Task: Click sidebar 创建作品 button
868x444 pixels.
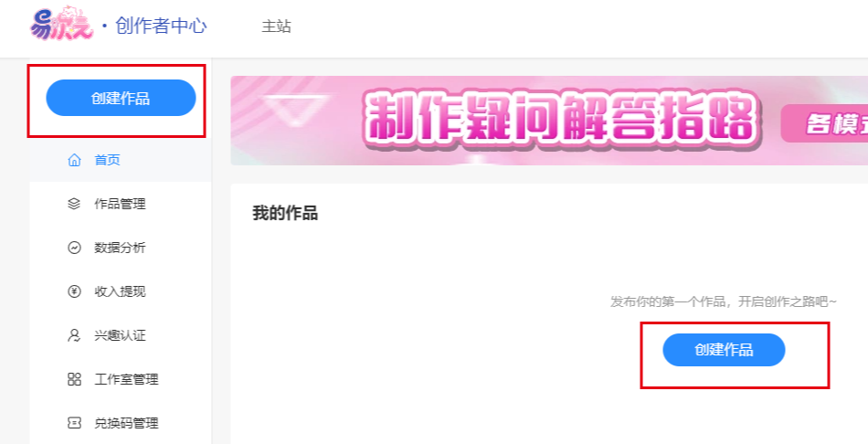Action: coord(121,98)
